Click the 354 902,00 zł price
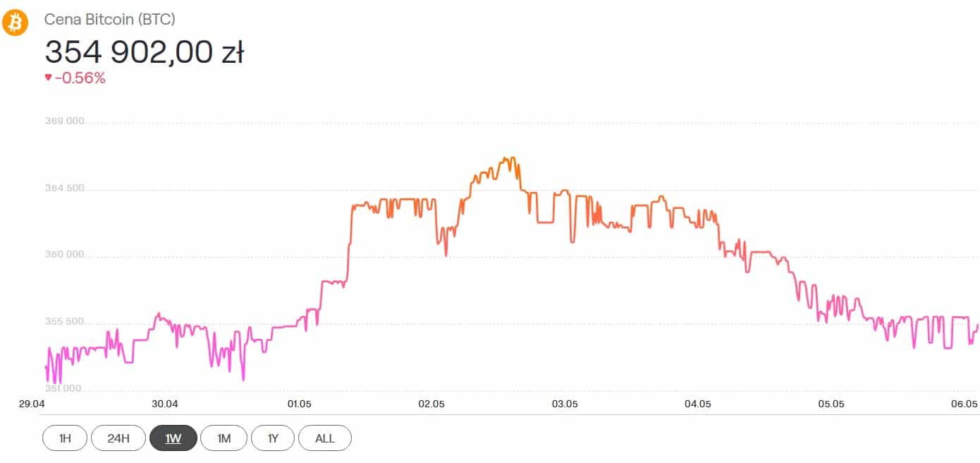980x463 pixels. point(145,52)
